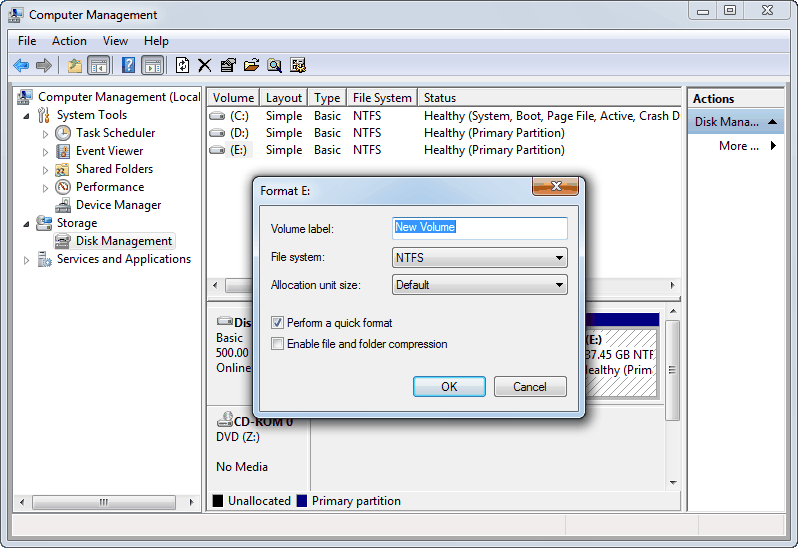Click the Up one level folder icon

pos(75,65)
